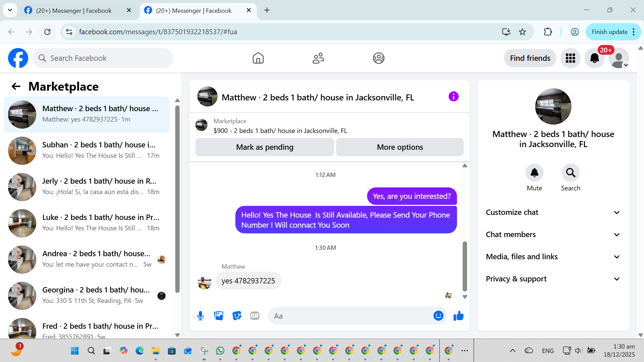The width and height of the screenshot is (644, 362).
Task: Expand Chat members section
Action: (x=553, y=235)
